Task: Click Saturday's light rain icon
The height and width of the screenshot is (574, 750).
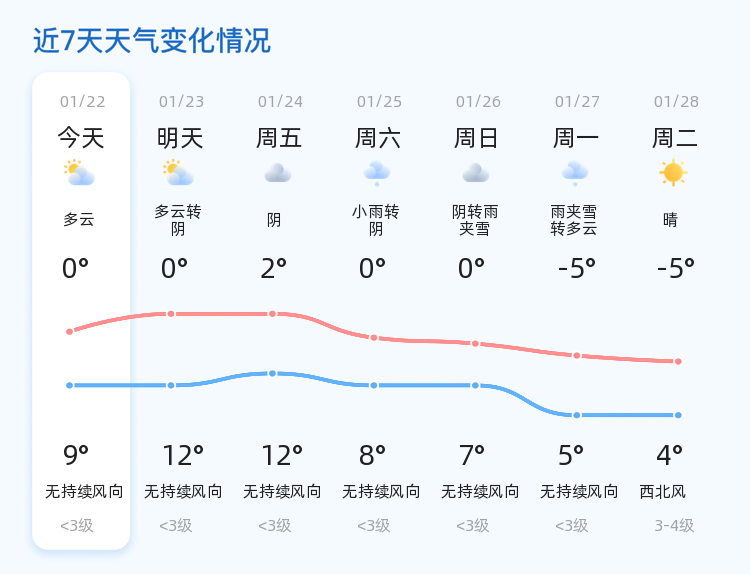Action: tap(377, 174)
